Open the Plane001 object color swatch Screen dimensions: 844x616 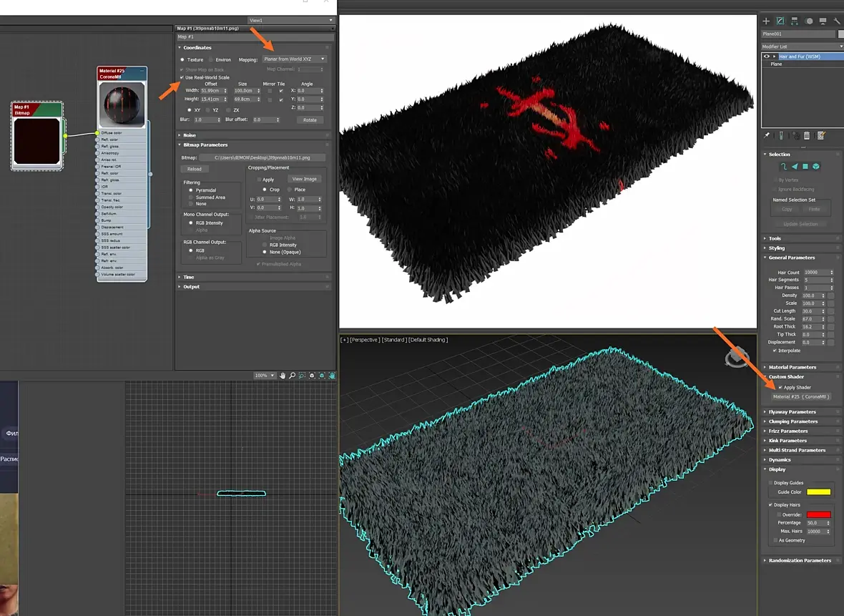[x=840, y=34]
